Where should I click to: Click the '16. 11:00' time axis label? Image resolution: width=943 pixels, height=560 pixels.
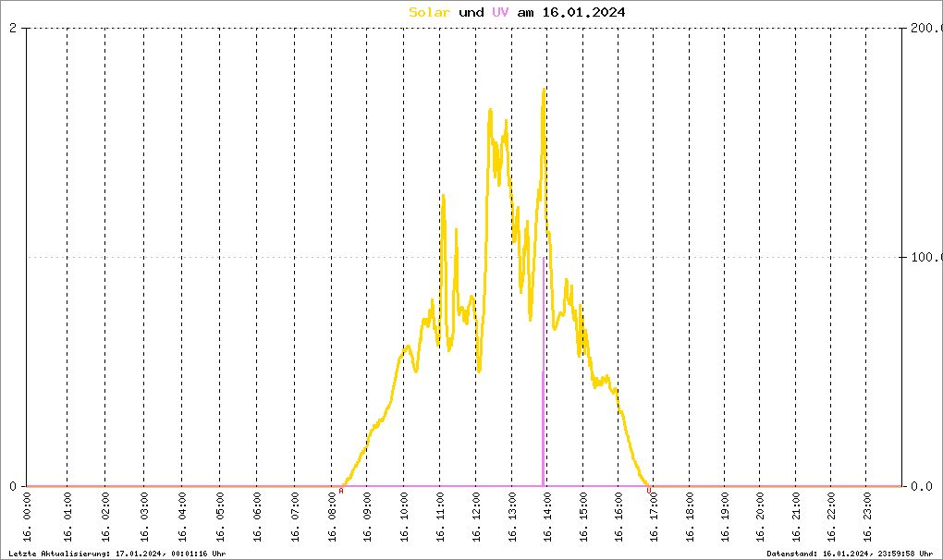pyautogui.click(x=440, y=517)
